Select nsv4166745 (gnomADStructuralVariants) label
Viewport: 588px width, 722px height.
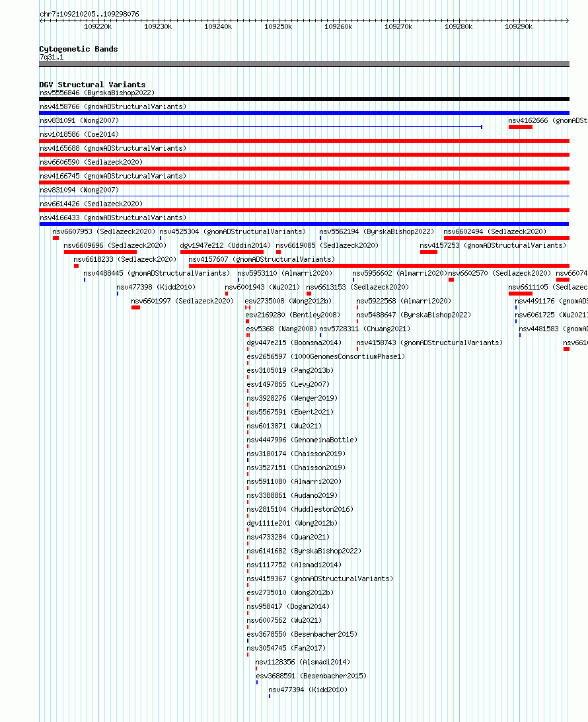(x=113, y=176)
